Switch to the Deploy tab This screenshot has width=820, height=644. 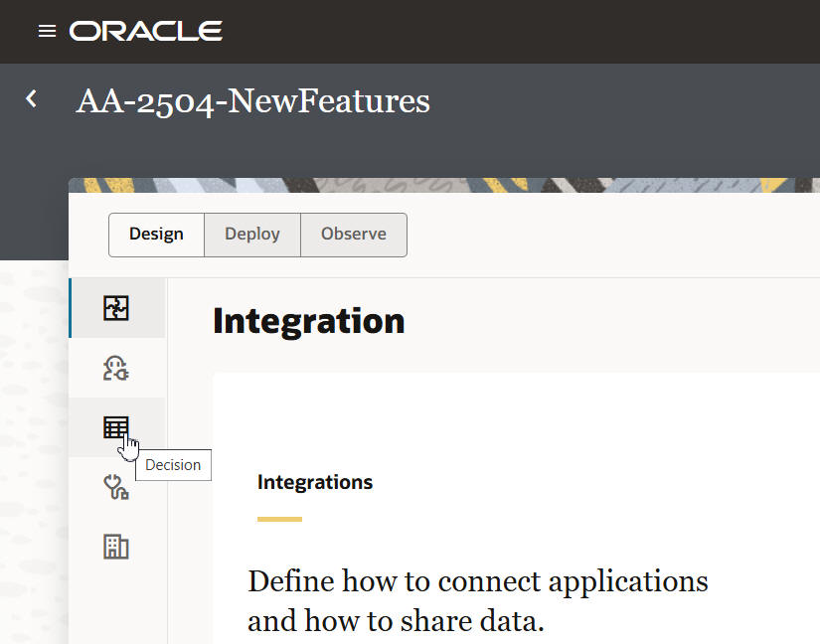(252, 235)
